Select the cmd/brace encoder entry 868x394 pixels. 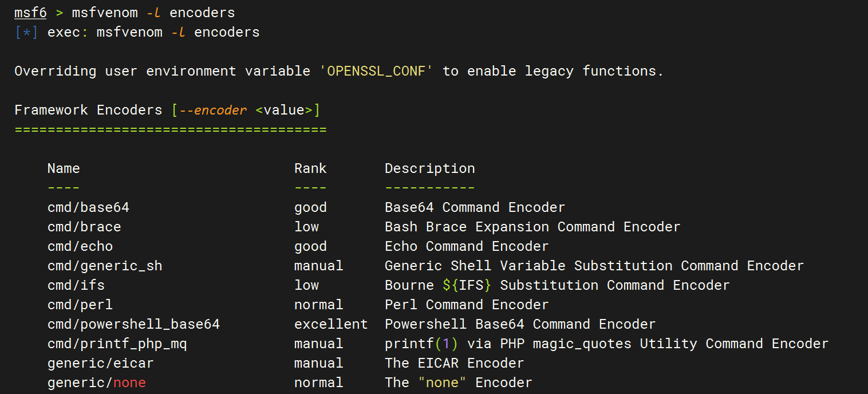coord(84,227)
